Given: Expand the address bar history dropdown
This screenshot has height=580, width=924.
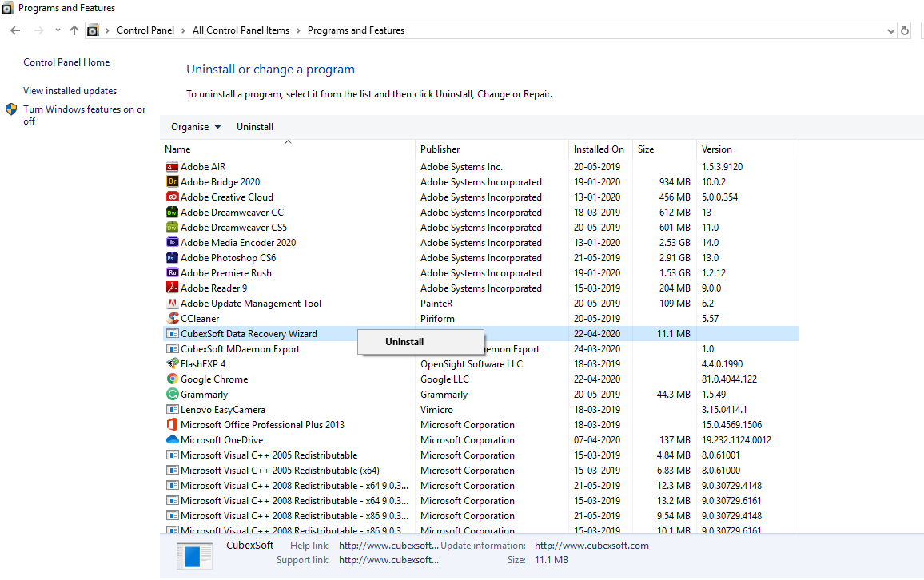Looking at the screenshot, I should tap(890, 30).
